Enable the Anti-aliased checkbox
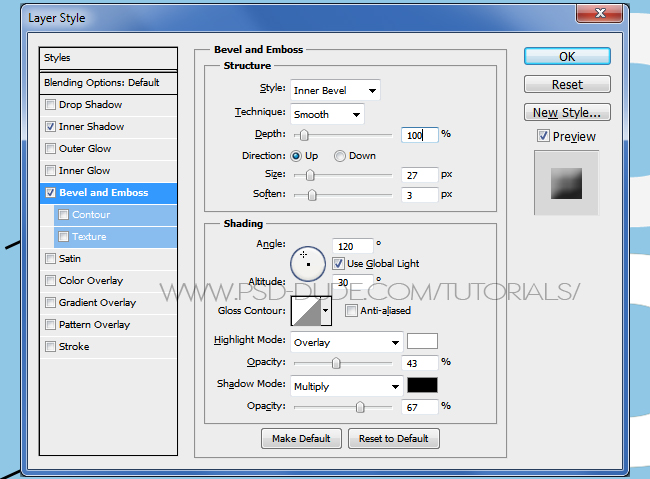This screenshot has height=479, width=650. [351, 310]
